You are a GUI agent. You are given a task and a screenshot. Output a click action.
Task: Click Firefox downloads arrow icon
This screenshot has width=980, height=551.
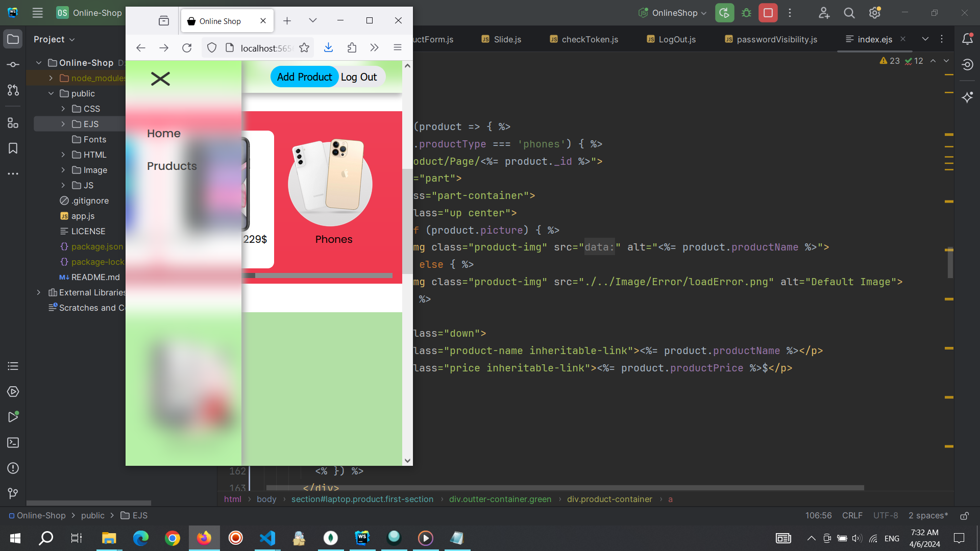click(x=328, y=48)
